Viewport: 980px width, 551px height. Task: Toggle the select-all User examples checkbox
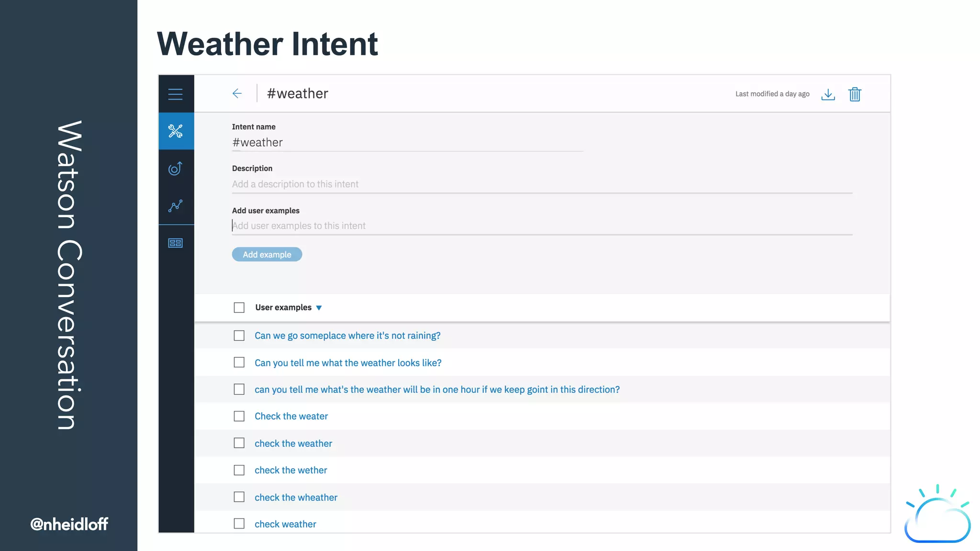coord(239,308)
